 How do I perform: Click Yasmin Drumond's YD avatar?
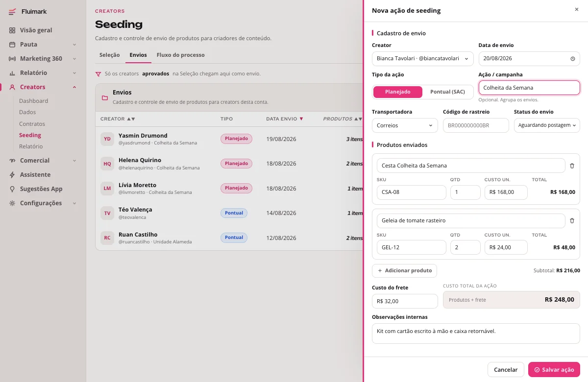point(107,139)
